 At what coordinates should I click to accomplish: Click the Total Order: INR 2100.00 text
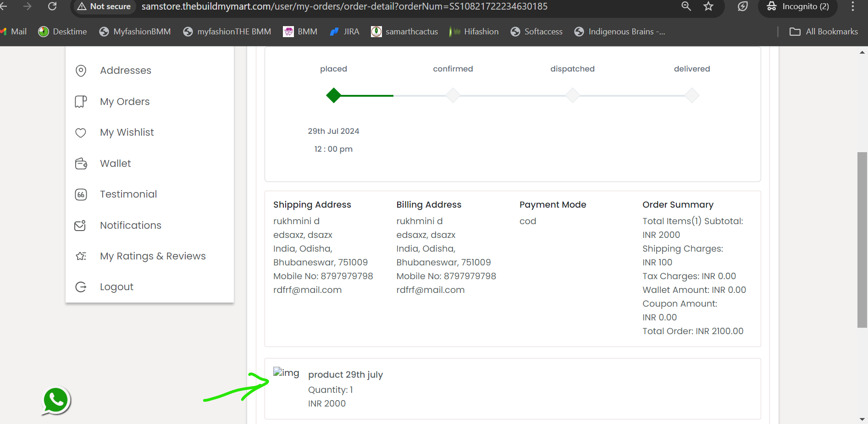(693, 331)
